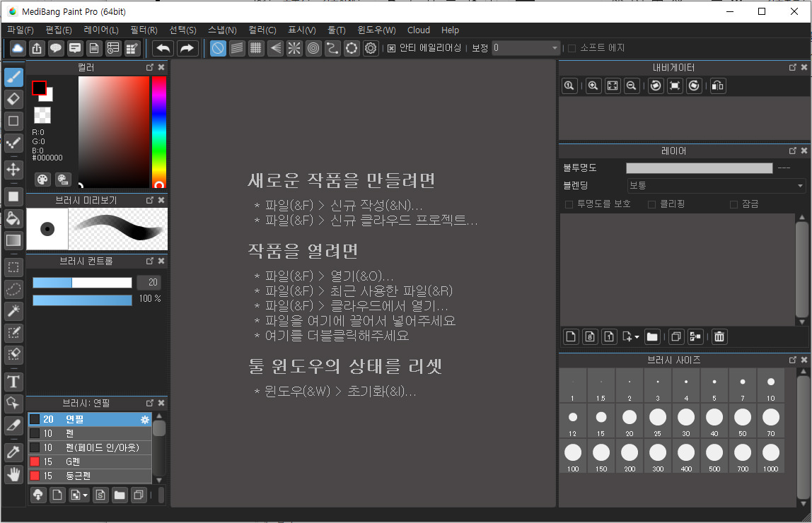The height and width of the screenshot is (523, 812).
Task: Open the new layer type dropdown arrow
Action: (637, 336)
